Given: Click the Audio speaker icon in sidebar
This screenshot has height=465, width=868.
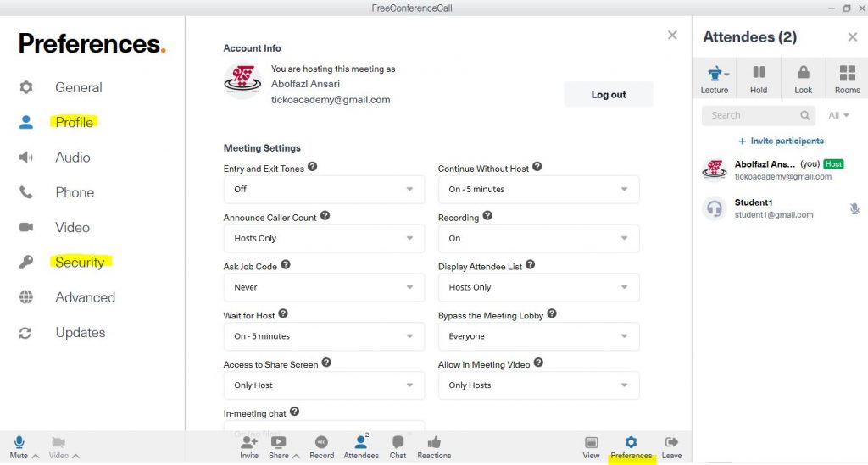Looking at the screenshot, I should pos(26,158).
